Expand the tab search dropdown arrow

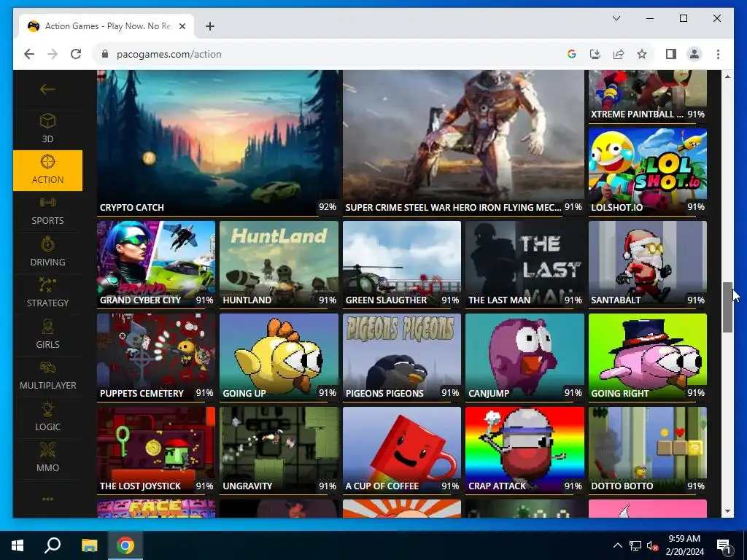click(616, 18)
